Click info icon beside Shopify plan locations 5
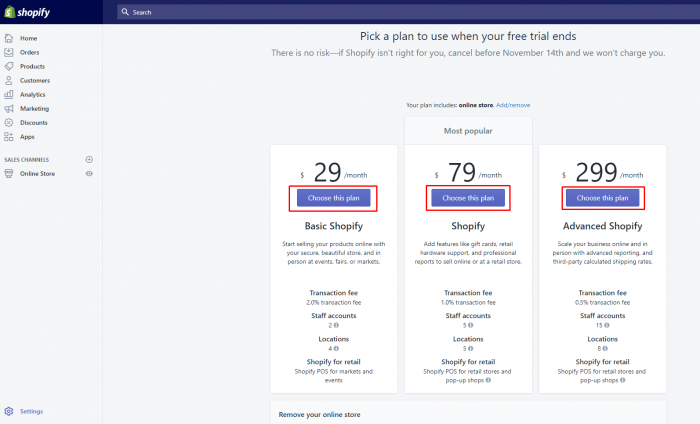This screenshot has width=700, height=424. (471, 349)
